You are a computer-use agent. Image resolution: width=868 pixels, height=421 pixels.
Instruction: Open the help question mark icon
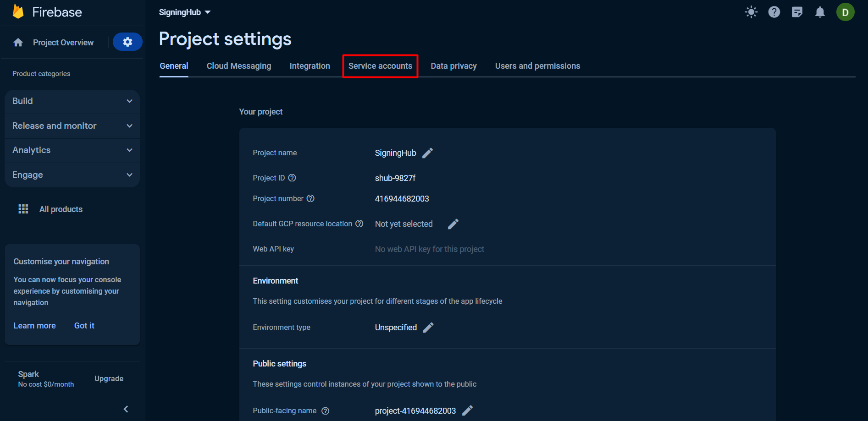click(x=774, y=12)
